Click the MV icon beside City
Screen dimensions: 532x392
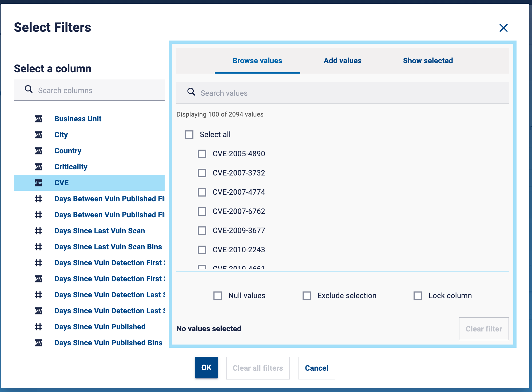pyautogui.click(x=38, y=135)
